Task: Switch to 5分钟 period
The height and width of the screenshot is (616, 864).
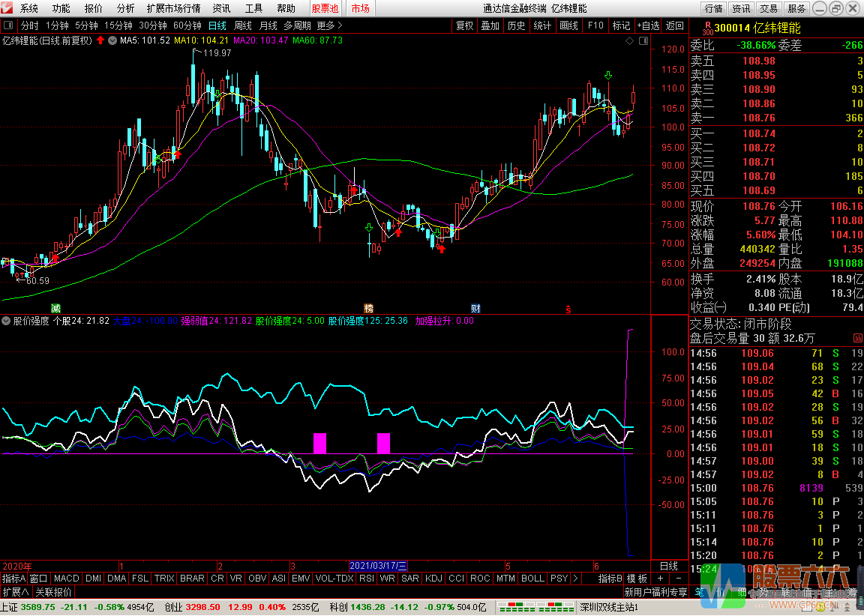Action: (x=86, y=25)
